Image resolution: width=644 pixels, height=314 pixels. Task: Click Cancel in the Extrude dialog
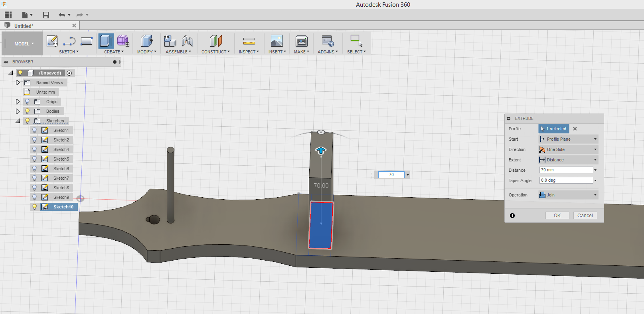[585, 216]
